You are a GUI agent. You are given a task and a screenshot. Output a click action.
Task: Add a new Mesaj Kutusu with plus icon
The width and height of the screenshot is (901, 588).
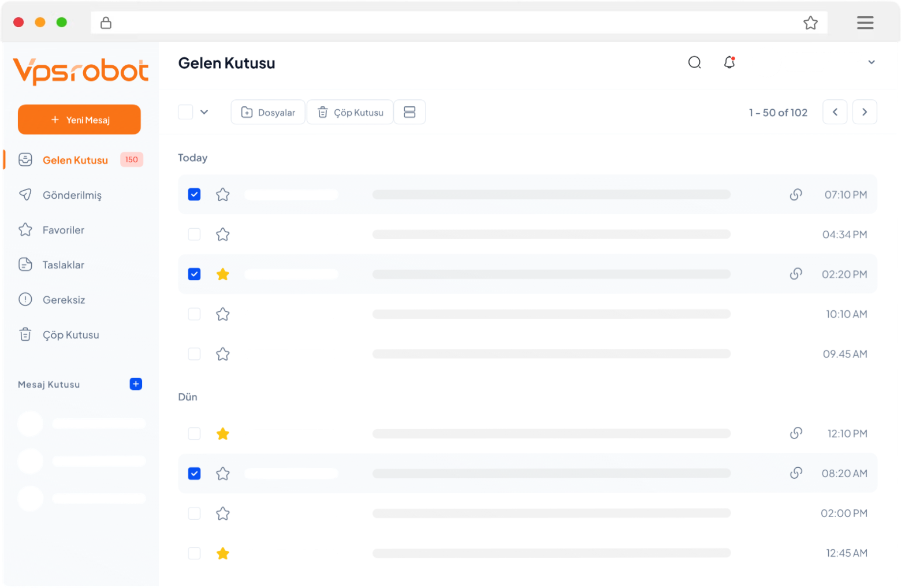click(x=136, y=384)
